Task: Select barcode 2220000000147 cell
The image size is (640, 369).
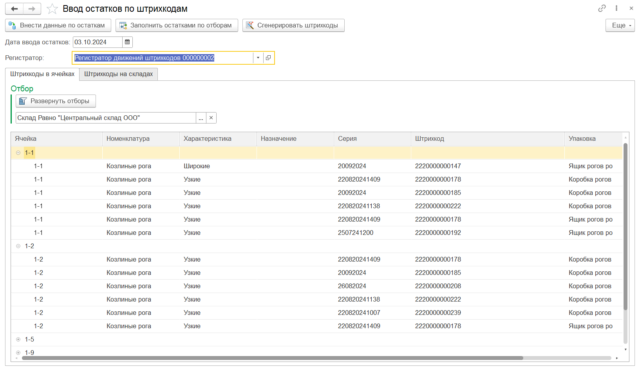Action: pyautogui.click(x=488, y=166)
